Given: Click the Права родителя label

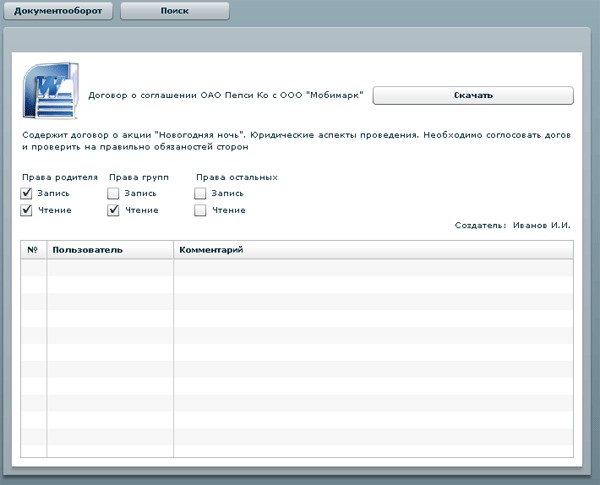Looking at the screenshot, I should coord(60,177).
